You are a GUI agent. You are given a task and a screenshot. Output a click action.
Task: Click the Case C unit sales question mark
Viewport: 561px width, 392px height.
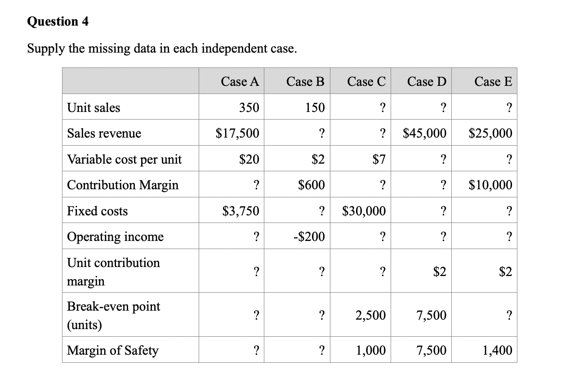point(383,107)
